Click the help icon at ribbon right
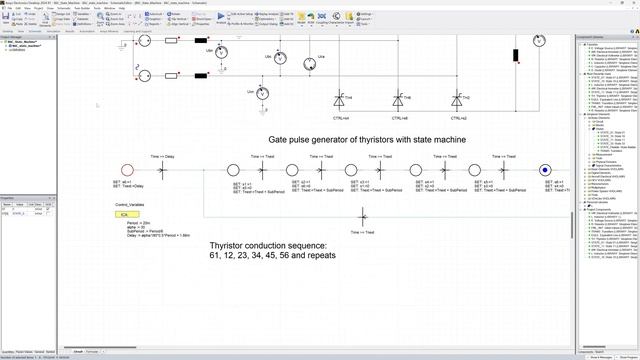Screen dimensions: 640x360 click(632, 31)
